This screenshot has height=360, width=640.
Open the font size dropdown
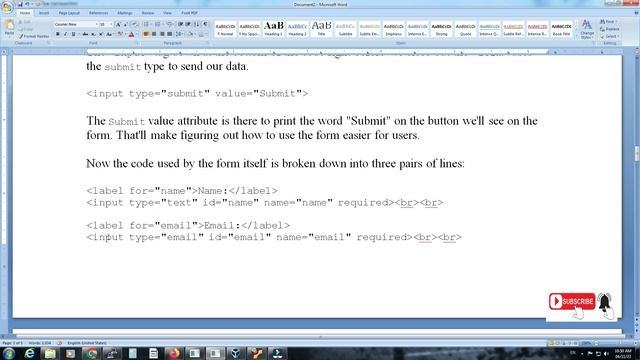pyautogui.click(x=110, y=24)
